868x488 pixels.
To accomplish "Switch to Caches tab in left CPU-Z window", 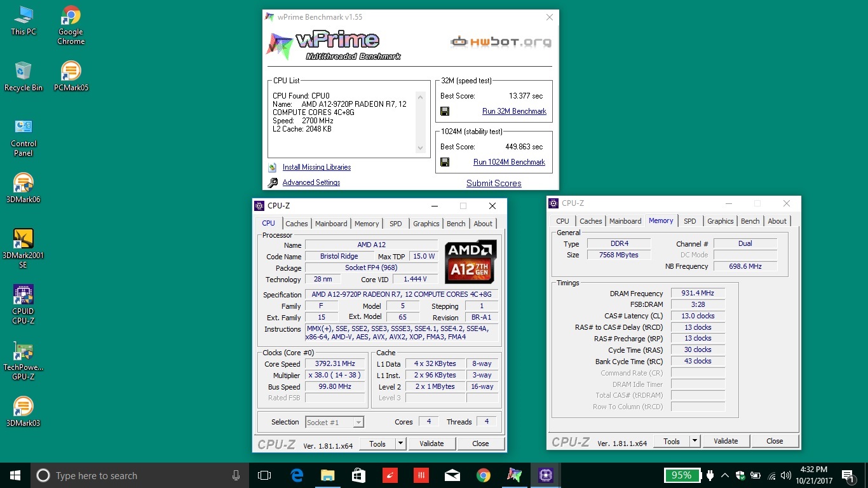I will tap(297, 224).
